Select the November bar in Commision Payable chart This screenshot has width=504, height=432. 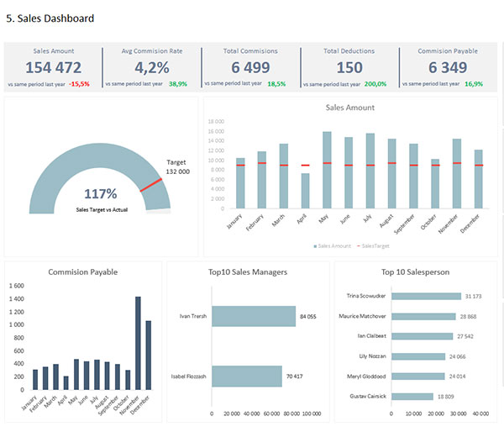(x=138, y=343)
